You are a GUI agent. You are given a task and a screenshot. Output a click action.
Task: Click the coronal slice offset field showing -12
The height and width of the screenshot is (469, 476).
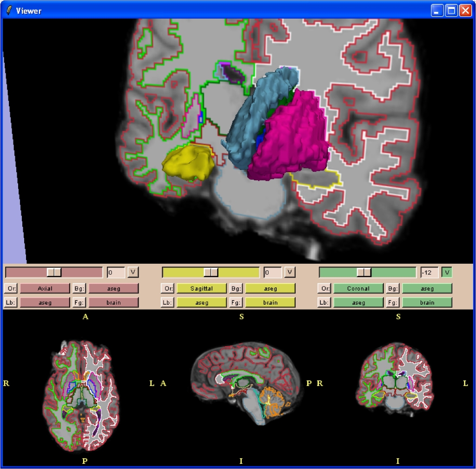(x=429, y=272)
